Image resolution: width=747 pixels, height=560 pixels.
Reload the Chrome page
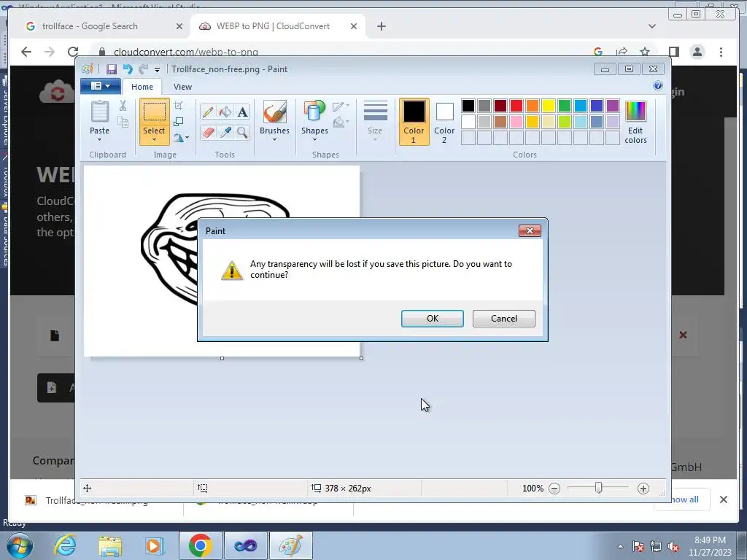72,52
